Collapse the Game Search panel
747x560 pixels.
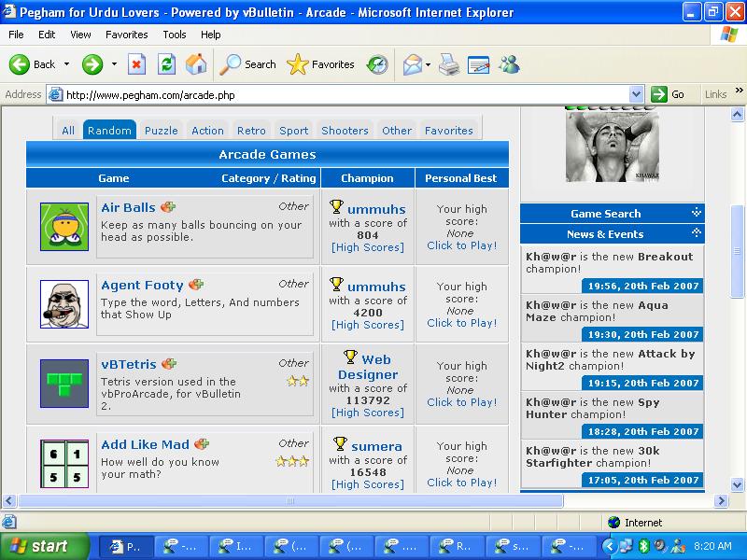697,212
